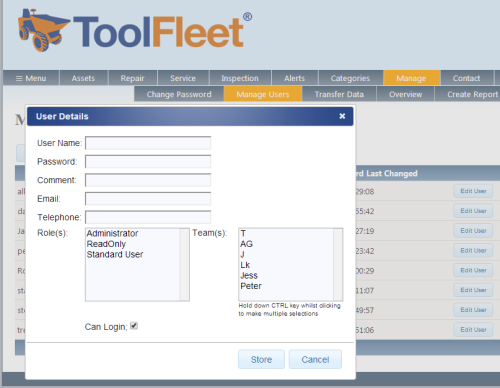Image resolution: width=500 pixels, height=388 pixels.
Task: Click the Teams list scrollbar
Action: (338, 265)
